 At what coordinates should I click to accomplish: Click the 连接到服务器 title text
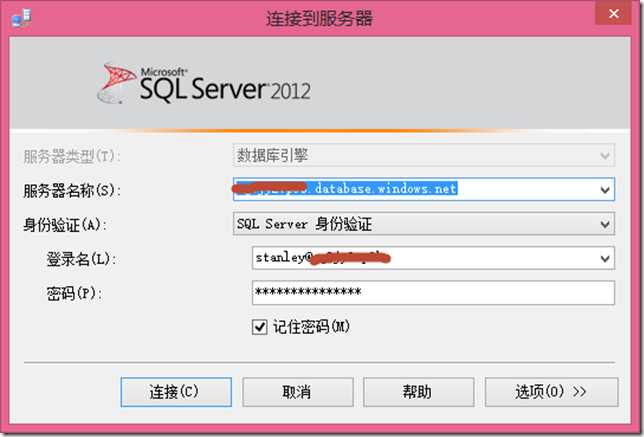[x=320, y=18]
